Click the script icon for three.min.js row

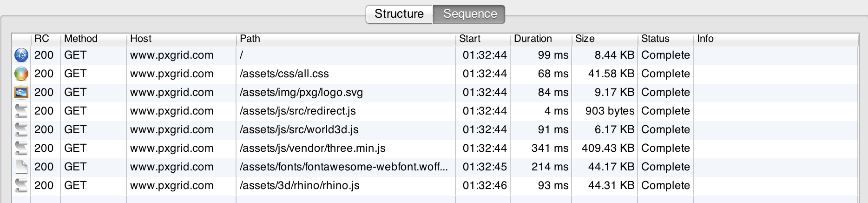[x=21, y=148]
